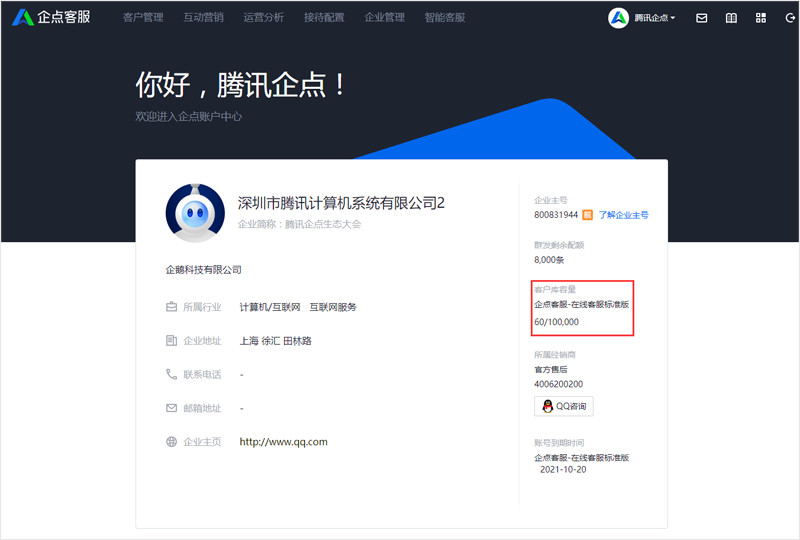
Task: Click the building icon beside 企业地址
Action: coord(171,340)
